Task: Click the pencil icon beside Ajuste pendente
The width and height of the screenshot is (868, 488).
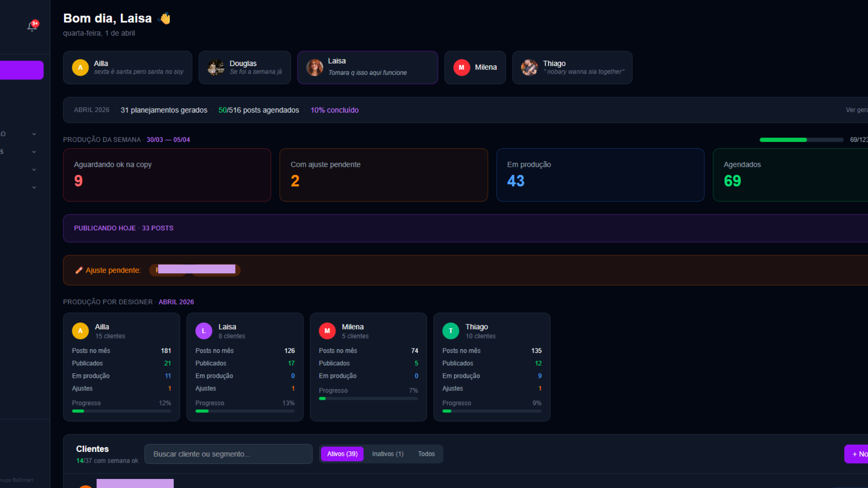Action: 79,270
